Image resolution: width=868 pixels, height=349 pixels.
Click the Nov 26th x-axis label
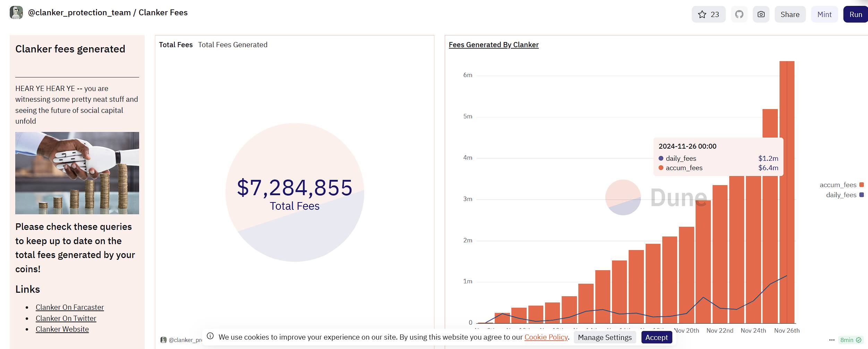click(787, 331)
